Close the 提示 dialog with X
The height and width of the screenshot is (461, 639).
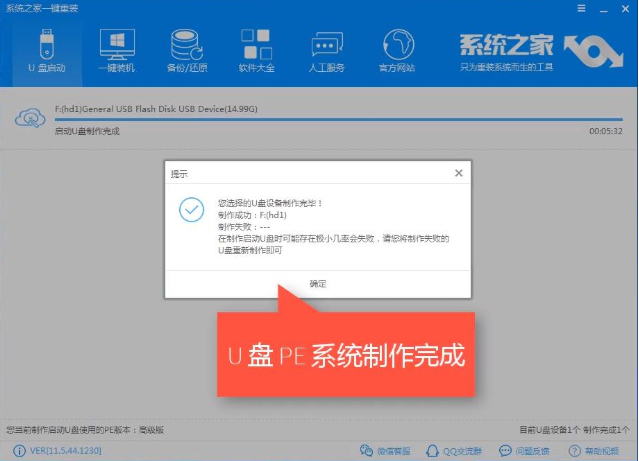click(458, 173)
